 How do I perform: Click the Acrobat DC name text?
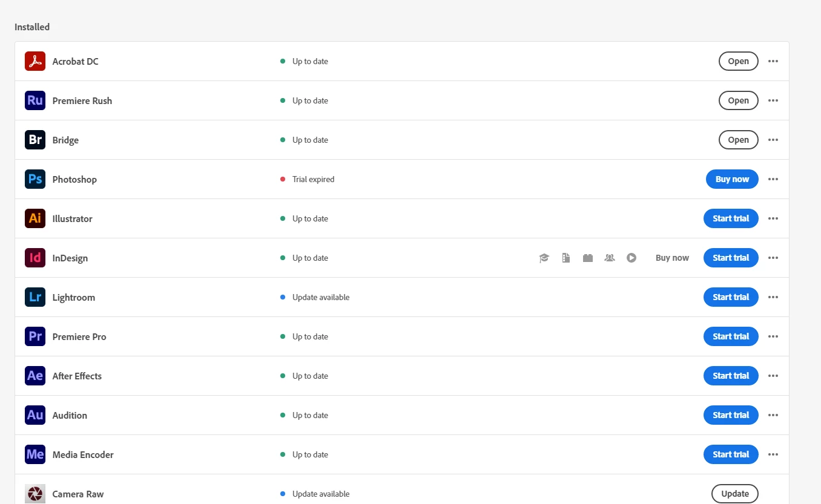tap(75, 61)
